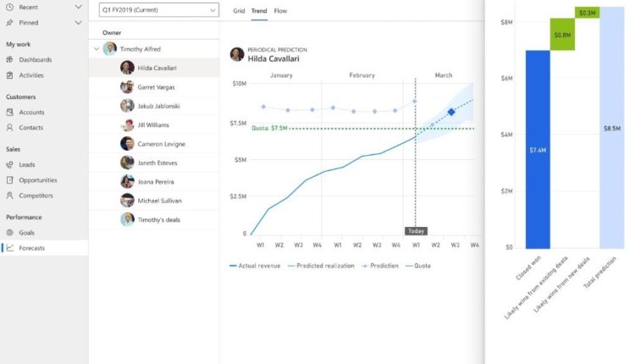This screenshot has width=635, height=364.
Task: Open Timothy's deals entry
Action: pyautogui.click(x=162, y=219)
